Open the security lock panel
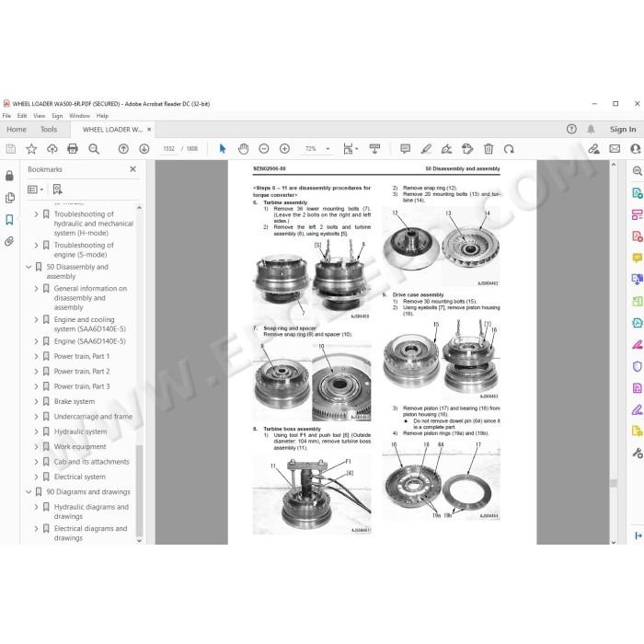Image resolution: width=644 pixels, height=644 pixels. (9, 176)
